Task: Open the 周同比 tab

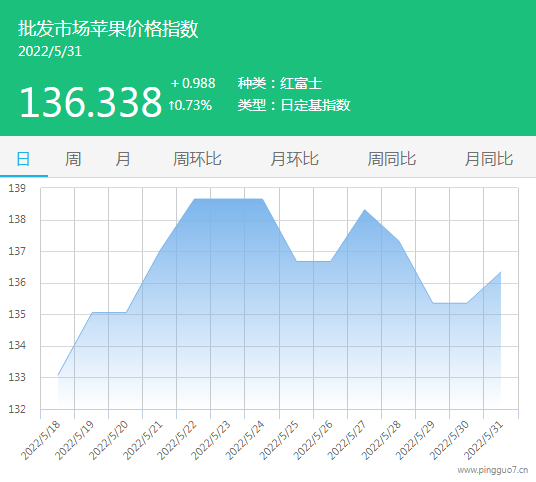Action: pyautogui.click(x=392, y=159)
